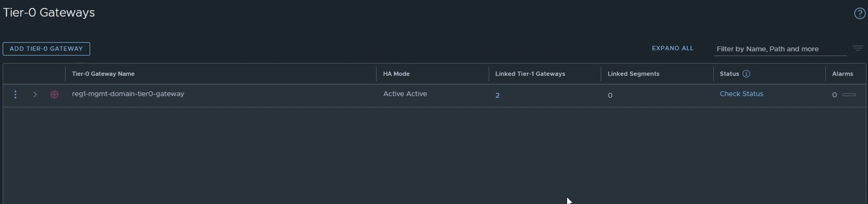Viewport: 868px width, 204px height.
Task: Click the Check Status link
Action: pos(741,94)
